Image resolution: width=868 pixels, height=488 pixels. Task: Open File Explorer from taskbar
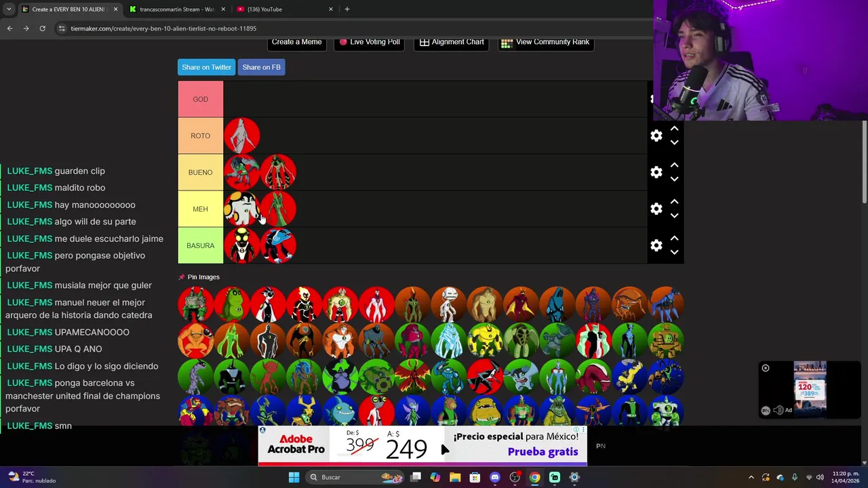click(x=455, y=477)
